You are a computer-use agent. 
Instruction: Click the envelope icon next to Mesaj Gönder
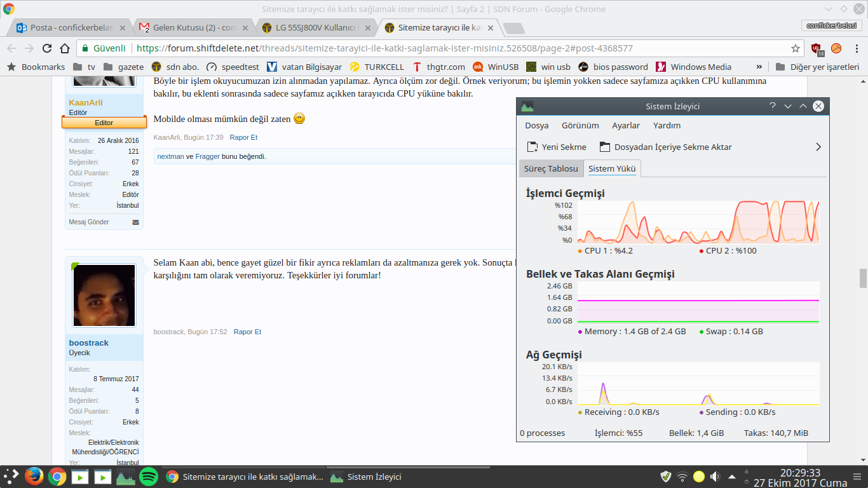pos(135,222)
